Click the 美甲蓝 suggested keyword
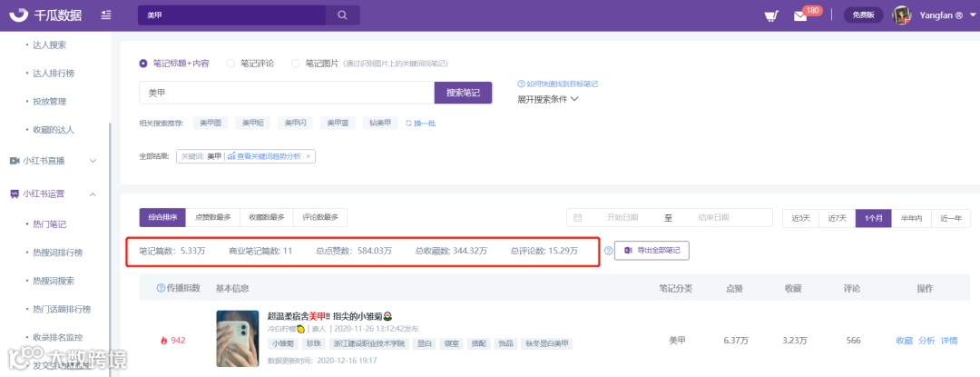 (338, 124)
